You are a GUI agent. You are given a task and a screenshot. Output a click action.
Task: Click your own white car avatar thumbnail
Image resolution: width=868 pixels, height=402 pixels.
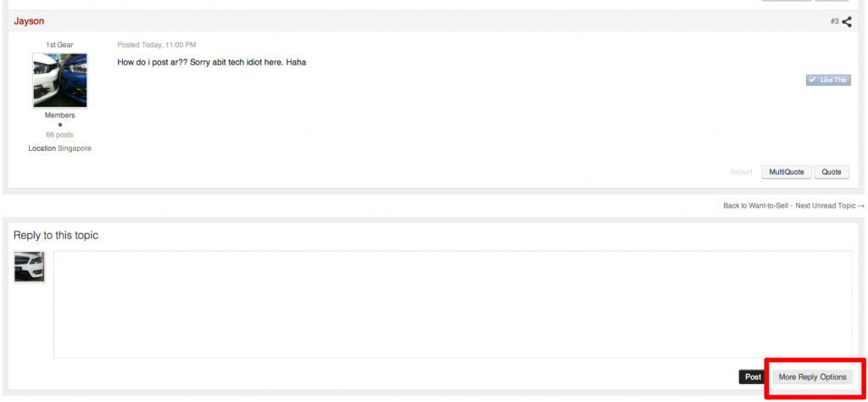coord(30,267)
